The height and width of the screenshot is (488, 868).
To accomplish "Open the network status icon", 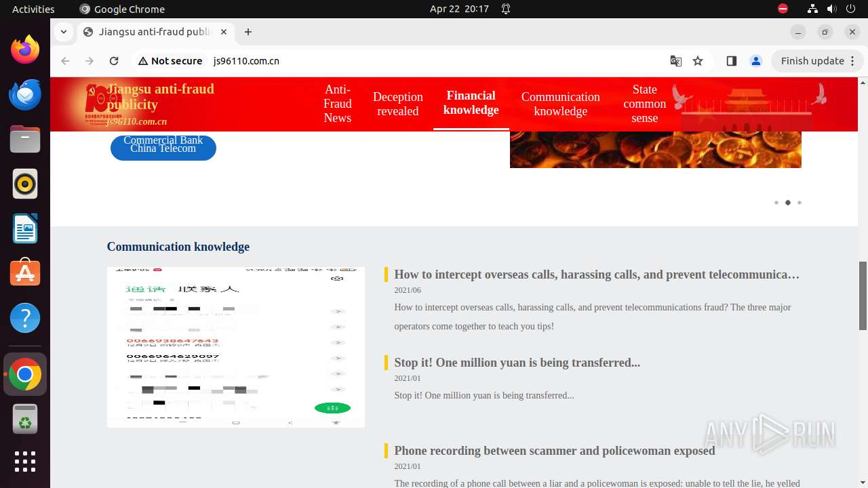I will 812,9.
